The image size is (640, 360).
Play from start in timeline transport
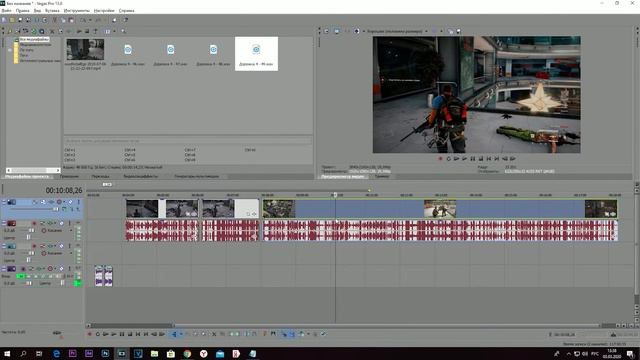[106, 334]
